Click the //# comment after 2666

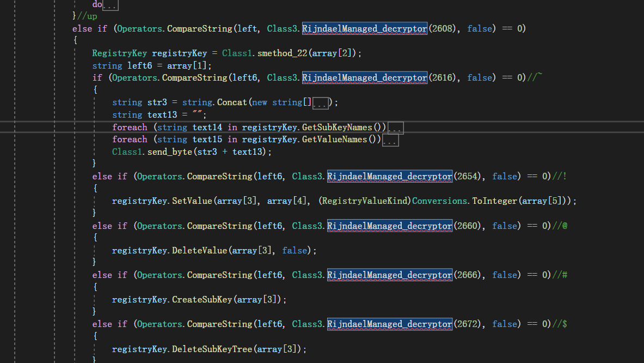[x=560, y=275]
